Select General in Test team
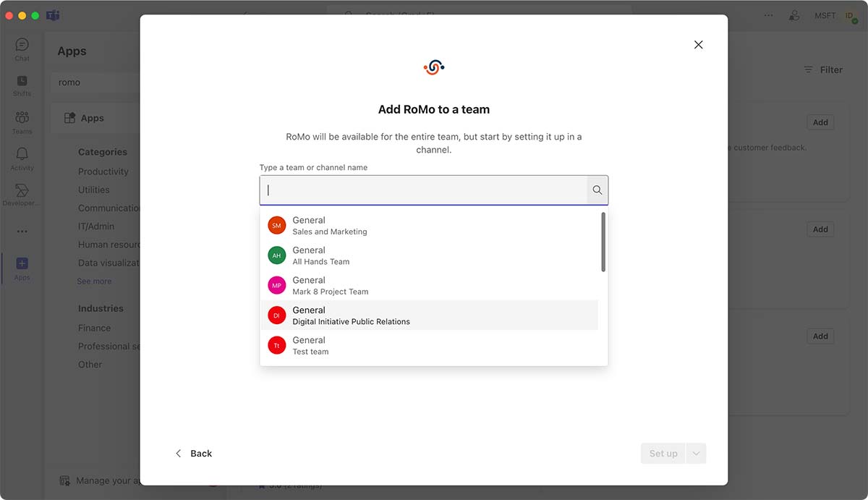 (x=429, y=345)
